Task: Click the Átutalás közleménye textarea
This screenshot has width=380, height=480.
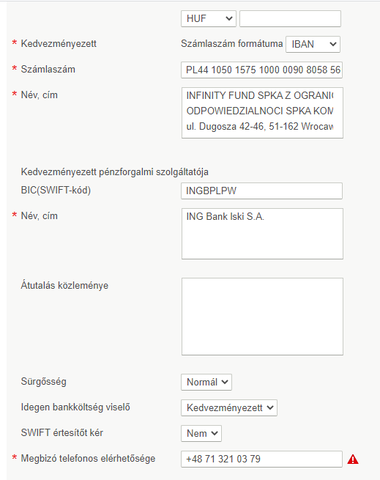Action: pyautogui.click(x=262, y=317)
